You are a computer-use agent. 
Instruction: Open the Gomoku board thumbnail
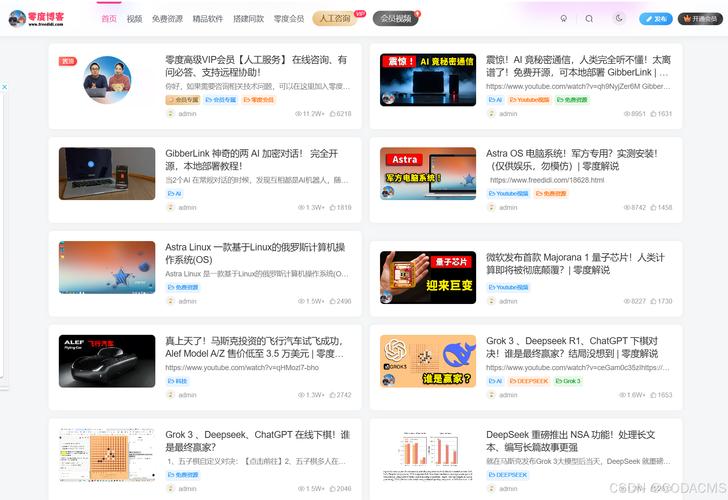click(107, 455)
